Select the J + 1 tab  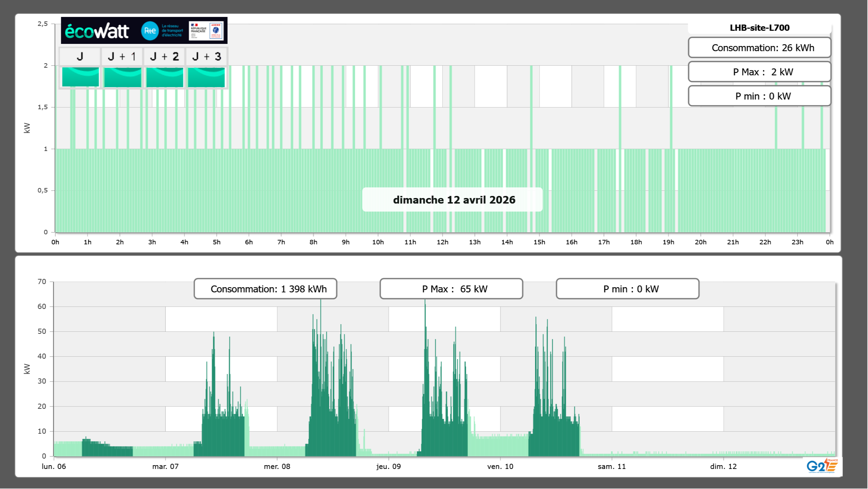122,56
